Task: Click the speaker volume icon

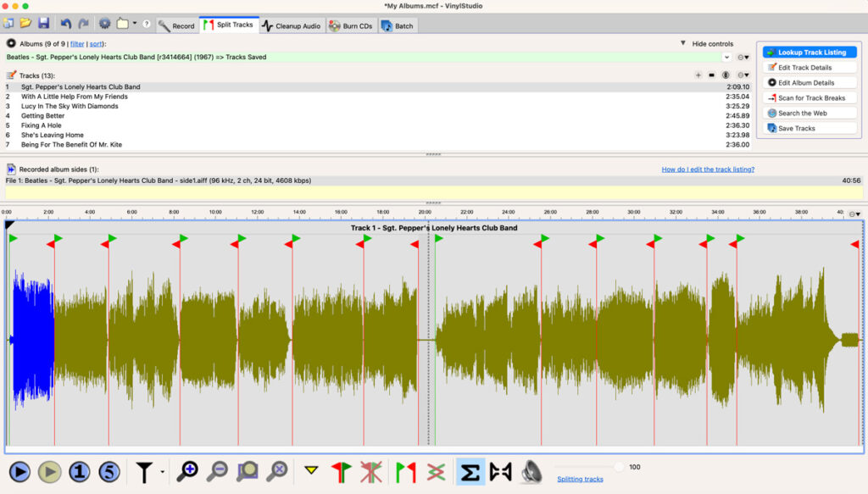Action: tap(531, 471)
